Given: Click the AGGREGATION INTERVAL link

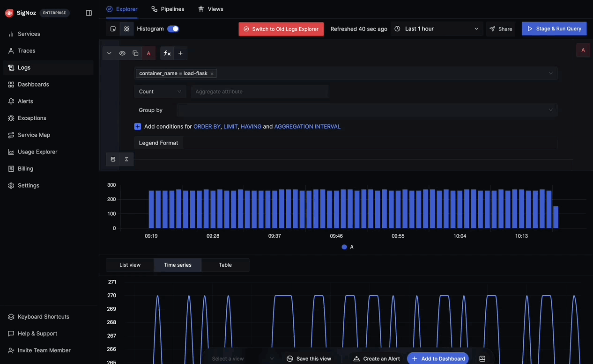Looking at the screenshot, I should pyautogui.click(x=307, y=126).
